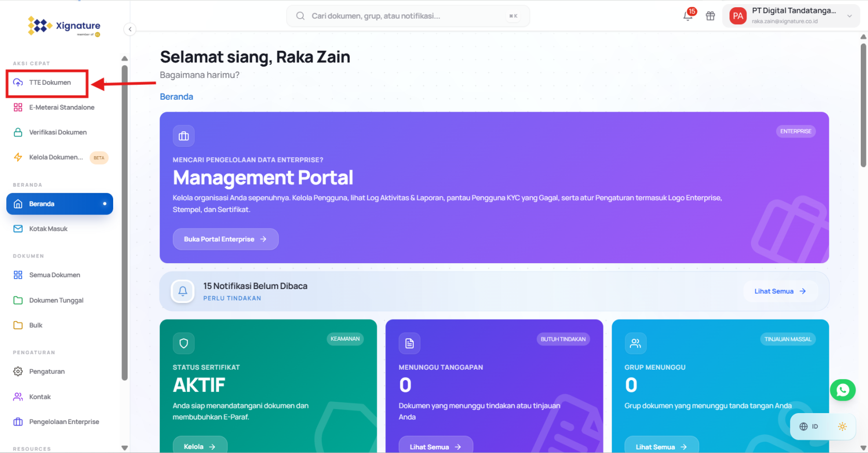Click the TINJAUAN MASSAL badge
This screenshot has height=453, width=868.
(x=788, y=339)
